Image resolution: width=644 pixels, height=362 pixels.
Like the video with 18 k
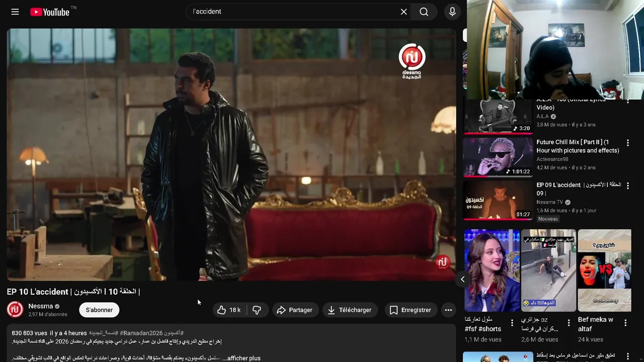pos(229,310)
